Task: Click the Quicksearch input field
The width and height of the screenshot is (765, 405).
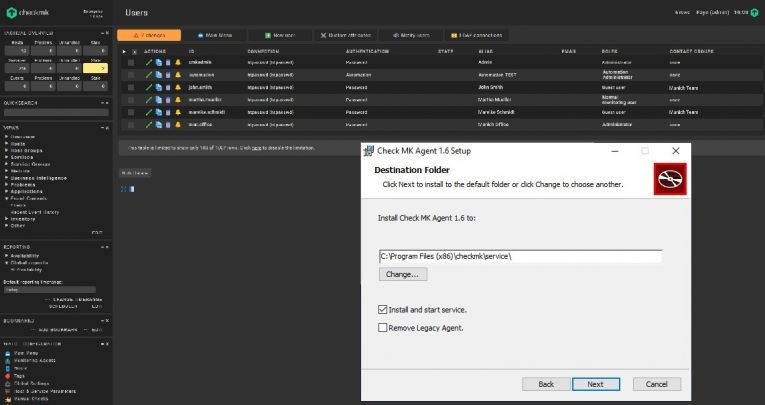Action: pos(56,112)
